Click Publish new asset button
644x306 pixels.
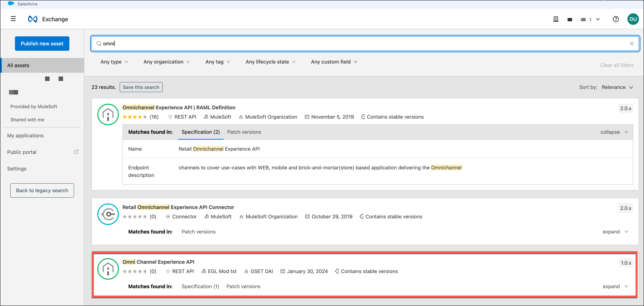coord(42,43)
